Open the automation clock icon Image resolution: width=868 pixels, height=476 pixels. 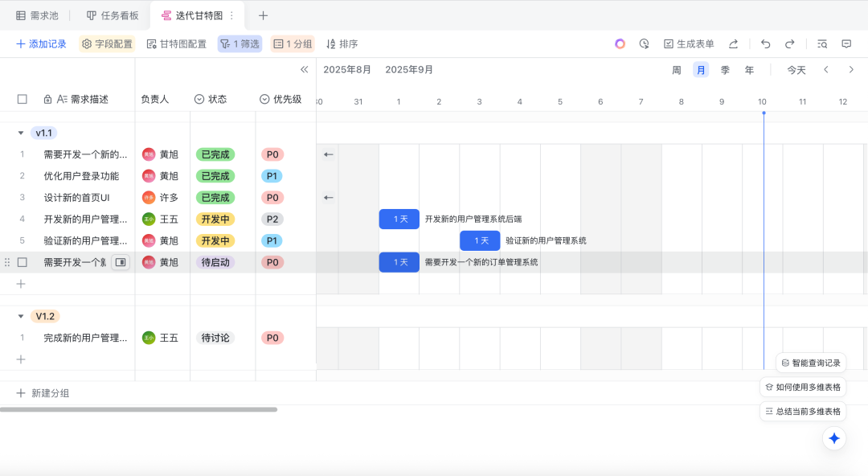tap(644, 44)
